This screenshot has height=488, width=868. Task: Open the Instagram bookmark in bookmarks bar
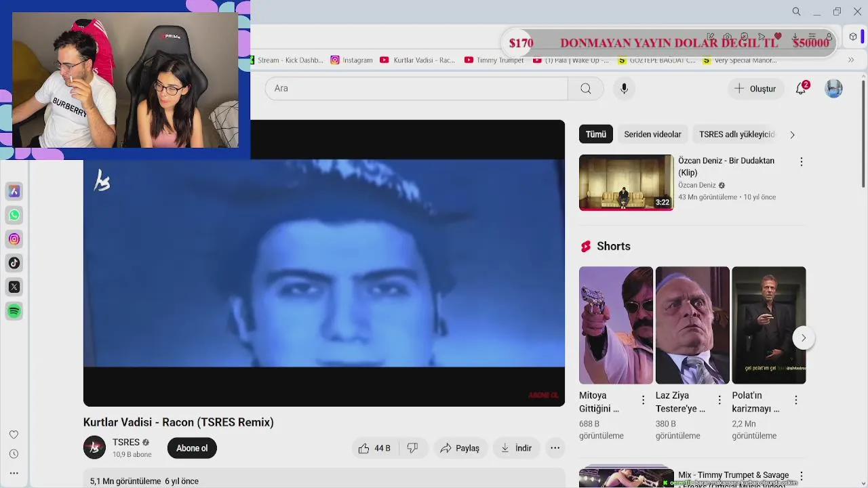[x=351, y=60]
